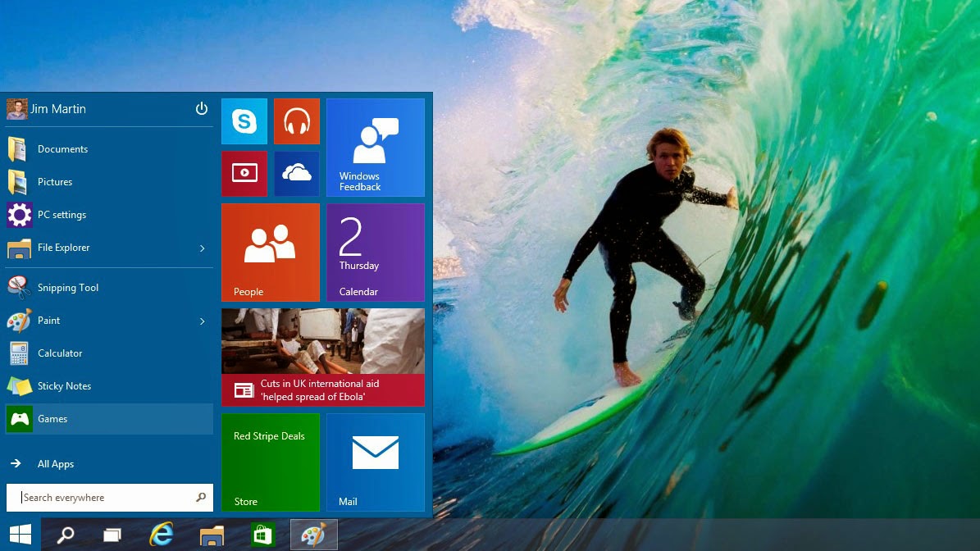Viewport: 980px width, 551px height.
Task: Open Calculator
Action: [109, 353]
